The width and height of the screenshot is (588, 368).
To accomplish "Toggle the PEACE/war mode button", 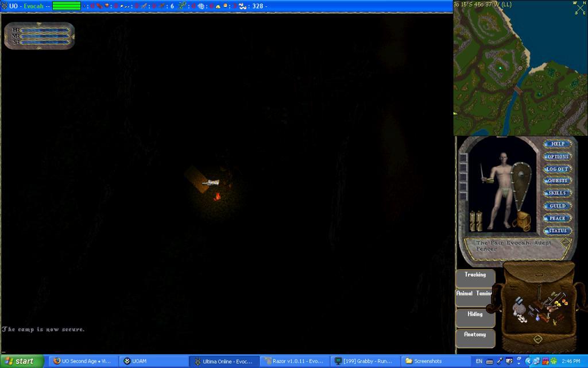I will [x=558, y=218].
